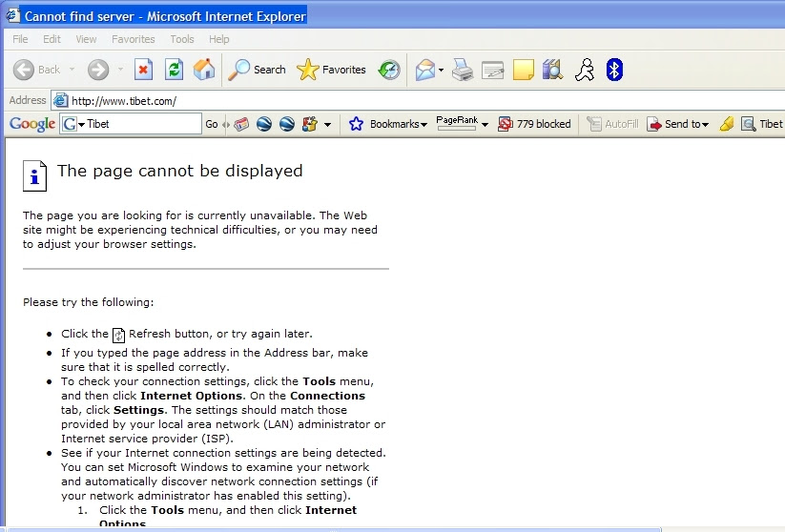Screen dimensions: 785x532
Task: Click the PageRank indicator bar
Action: coord(456,129)
